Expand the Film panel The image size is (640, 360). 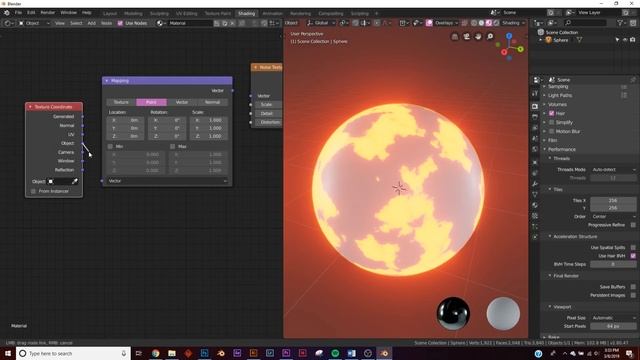click(552, 140)
